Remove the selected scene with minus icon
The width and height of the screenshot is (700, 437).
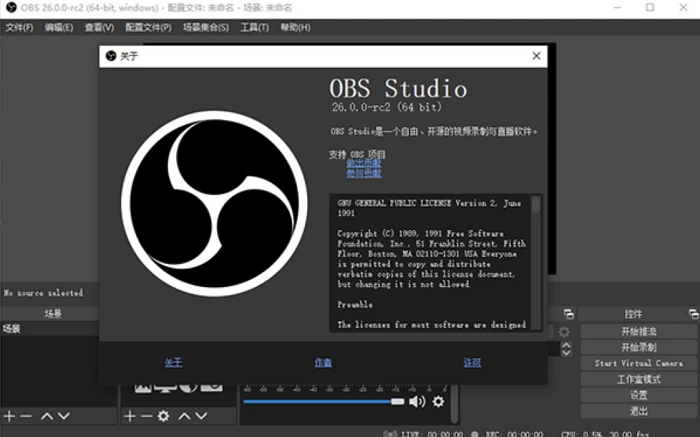click(26, 416)
